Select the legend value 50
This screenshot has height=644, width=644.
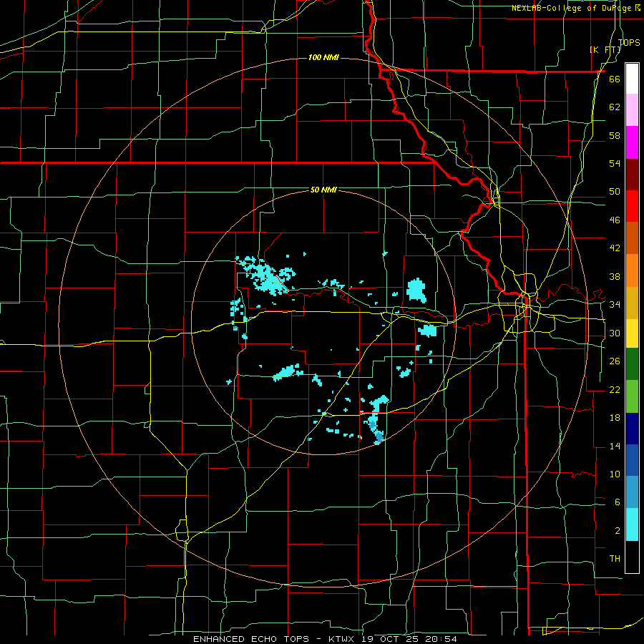pos(615,192)
